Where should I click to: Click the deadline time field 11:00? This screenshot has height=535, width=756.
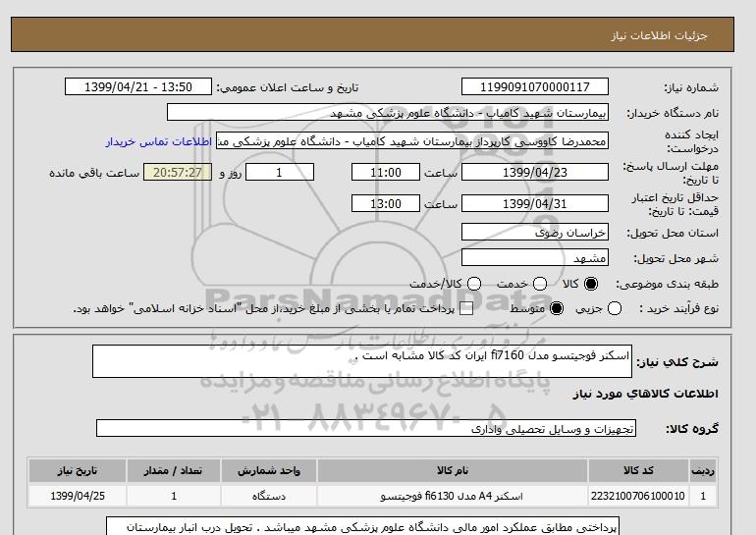386,172
